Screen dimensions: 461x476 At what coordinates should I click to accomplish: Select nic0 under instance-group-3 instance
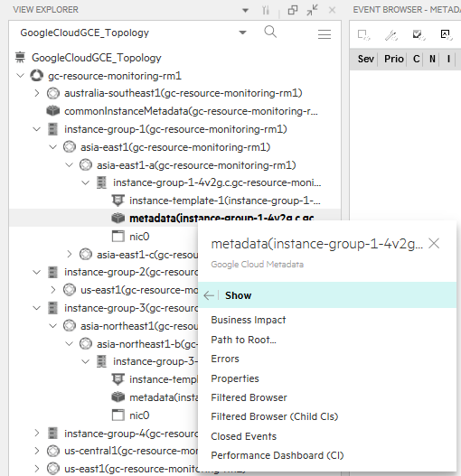point(139,415)
